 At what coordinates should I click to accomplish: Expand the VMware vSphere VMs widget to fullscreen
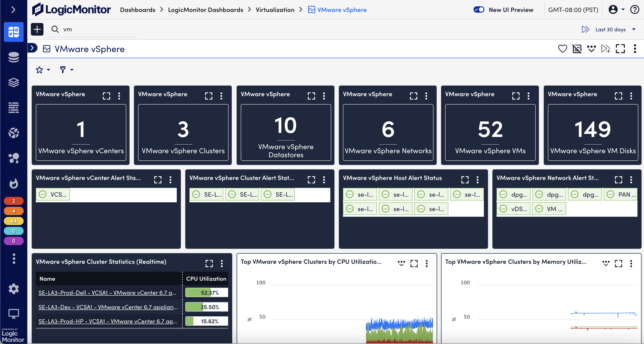pyautogui.click(x=516, y=96)
